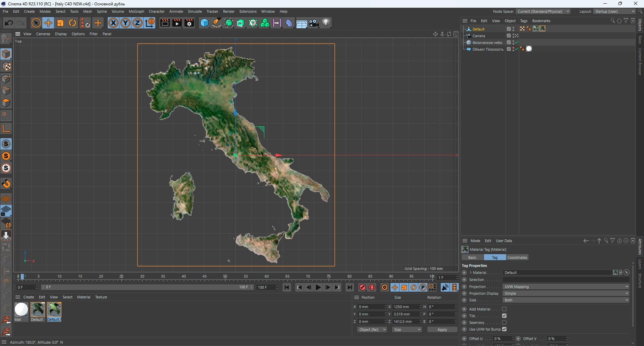Play the animation forward
644x346 pixels.
point(318,287)
